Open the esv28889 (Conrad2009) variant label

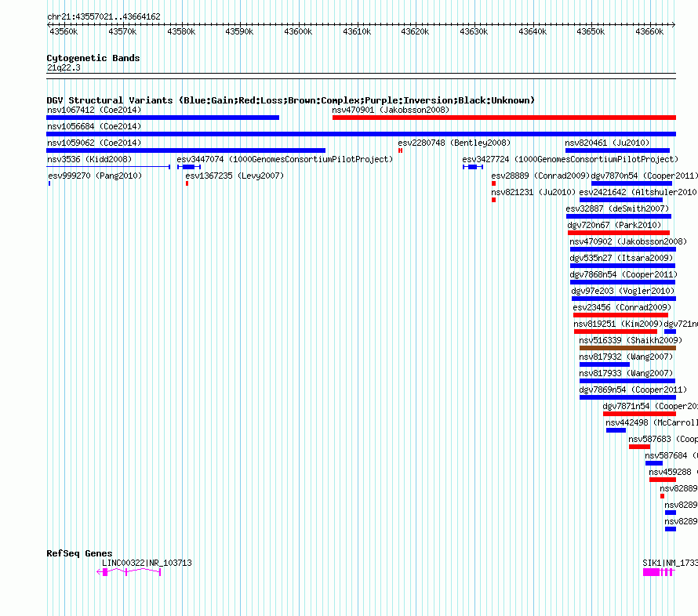point(540,176)
